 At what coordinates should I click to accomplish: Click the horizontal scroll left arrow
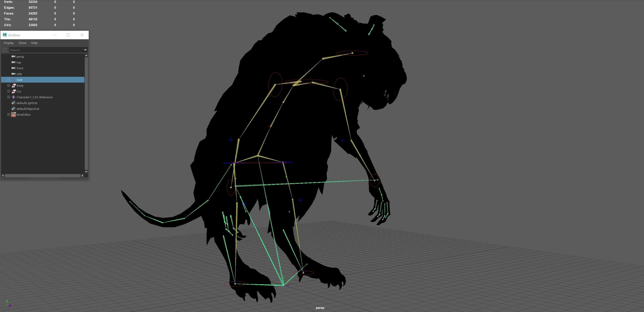click(x=3, y=175)
